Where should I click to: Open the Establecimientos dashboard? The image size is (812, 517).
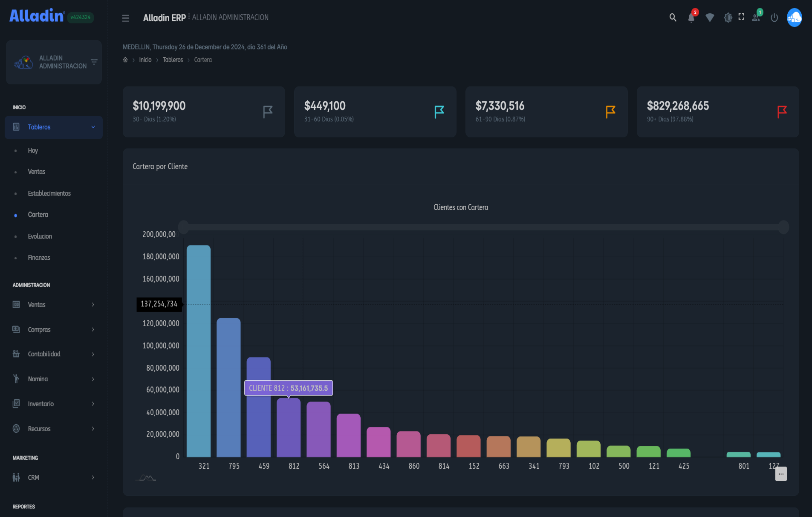[49, 193]
